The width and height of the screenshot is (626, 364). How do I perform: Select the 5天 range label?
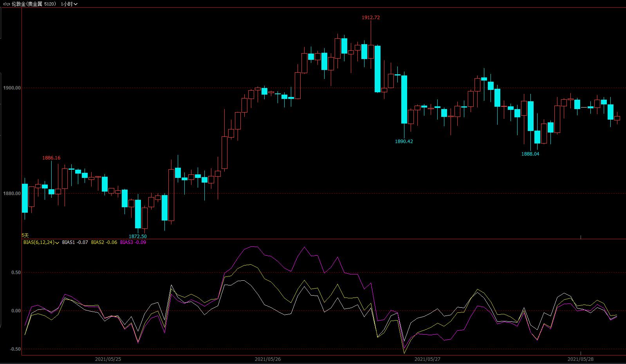click(25, 235)
